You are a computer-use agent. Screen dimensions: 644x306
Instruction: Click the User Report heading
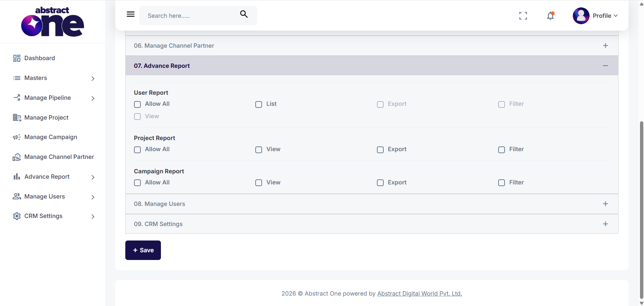pos(151,93)
